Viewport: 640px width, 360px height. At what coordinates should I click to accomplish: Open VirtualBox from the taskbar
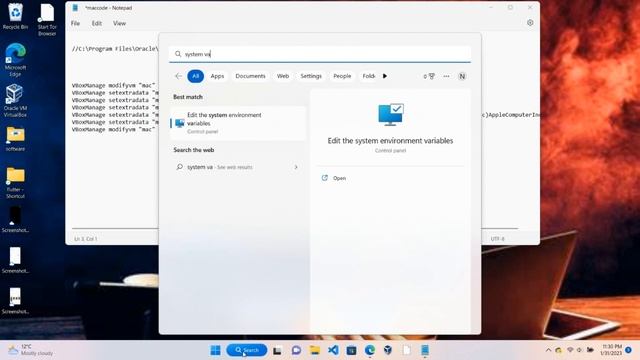click(x=388, y=350)
